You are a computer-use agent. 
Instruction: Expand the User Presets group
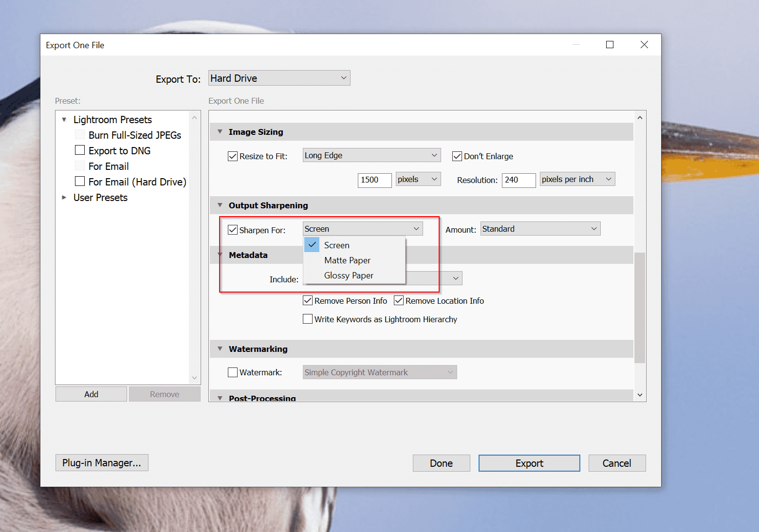(x=64, y=197)
